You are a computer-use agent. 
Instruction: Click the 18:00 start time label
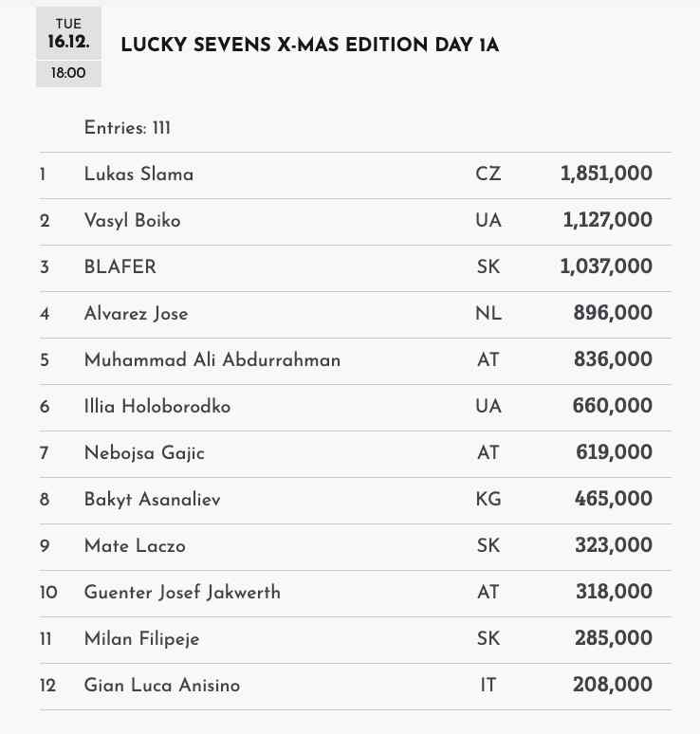coord(68,73)
